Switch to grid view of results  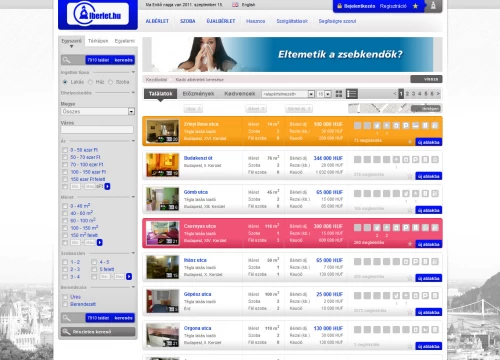[x=339, y=94]
